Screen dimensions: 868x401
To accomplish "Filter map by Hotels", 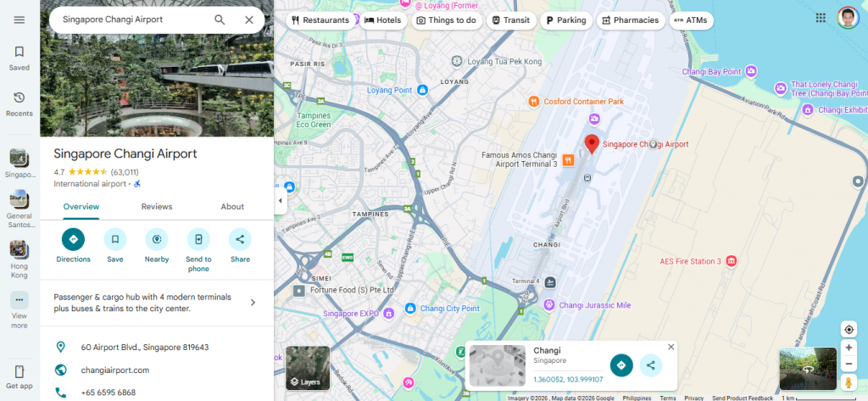I will (x=383, y=20).
